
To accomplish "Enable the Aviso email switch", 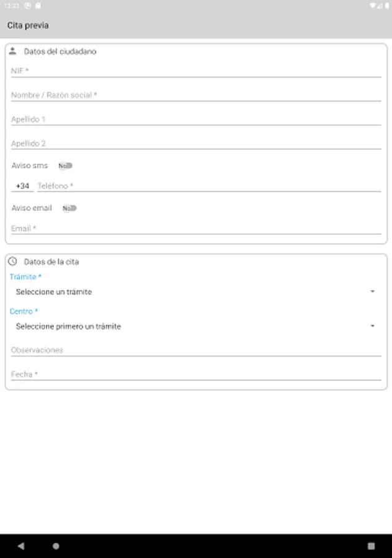I will (x=69, y=208).
